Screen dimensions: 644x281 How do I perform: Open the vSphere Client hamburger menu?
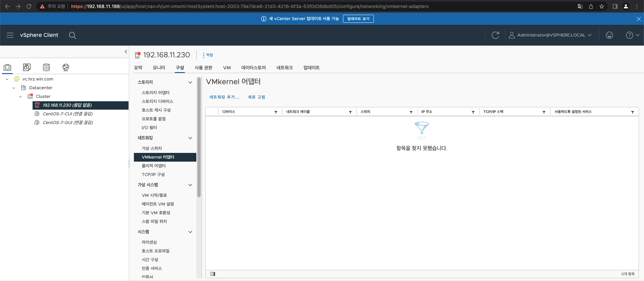tap(10, 35)
